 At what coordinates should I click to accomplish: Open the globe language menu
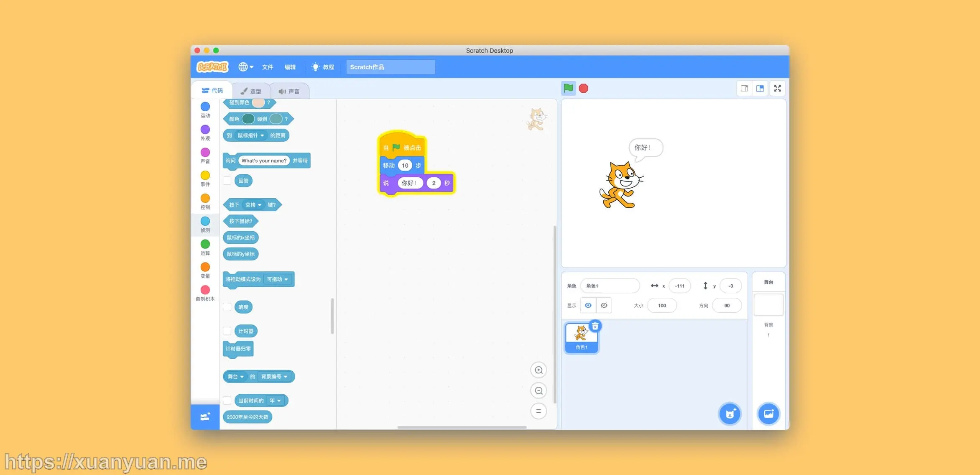(246, 67)
